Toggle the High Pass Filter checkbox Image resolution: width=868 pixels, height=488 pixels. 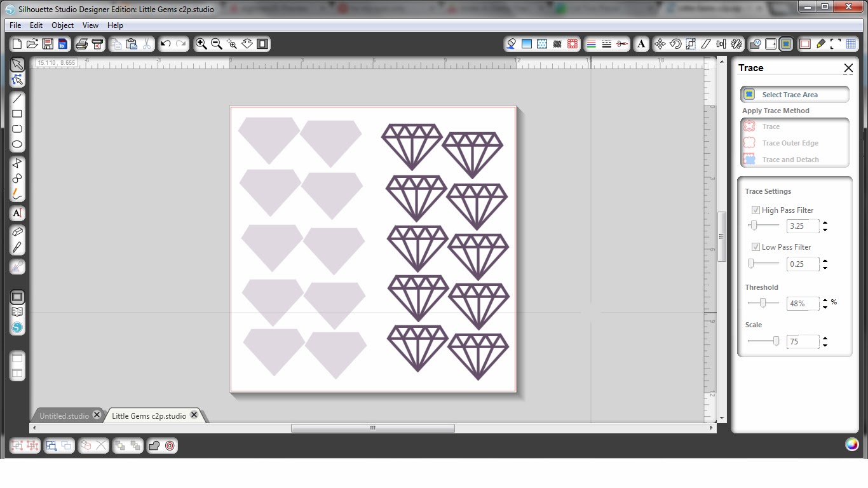point(756,210)
